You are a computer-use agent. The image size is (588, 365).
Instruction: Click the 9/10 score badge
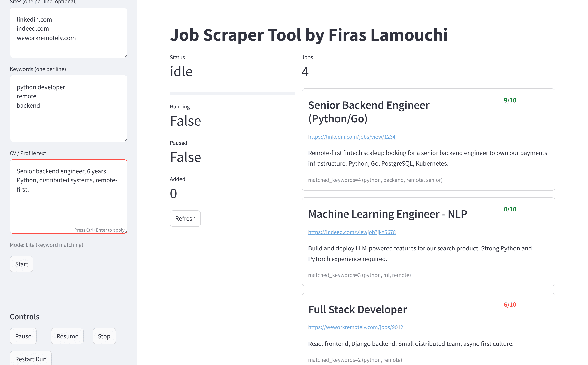click(x=510, y=100)
